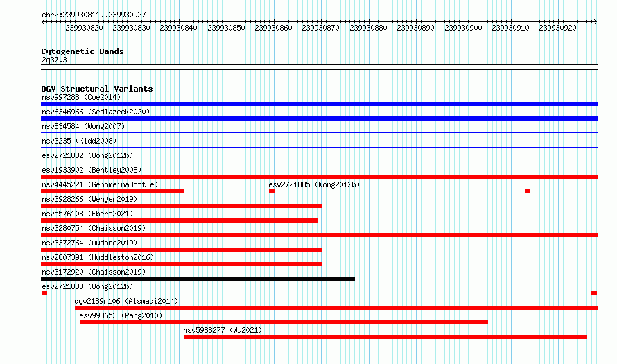Screen dimensions: 617x364
Task: Click the nsv2807391 (Huddleston2016) label
Action: 98,257
